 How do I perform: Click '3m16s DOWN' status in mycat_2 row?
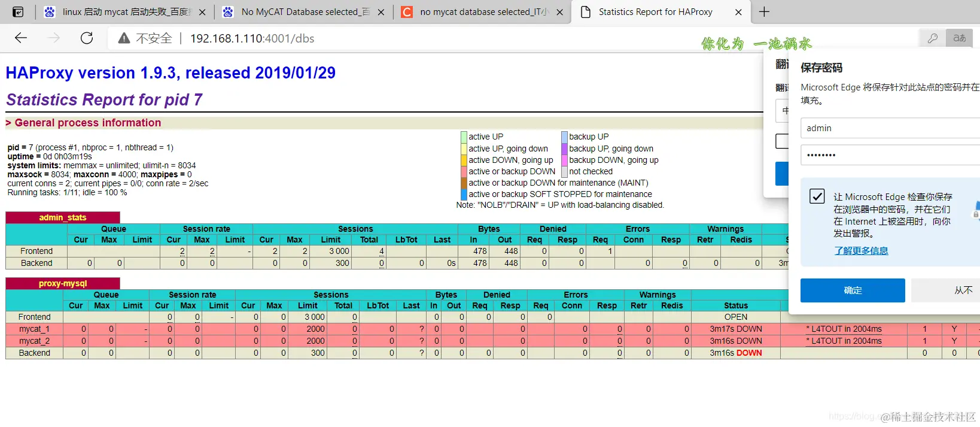point(736,341)
